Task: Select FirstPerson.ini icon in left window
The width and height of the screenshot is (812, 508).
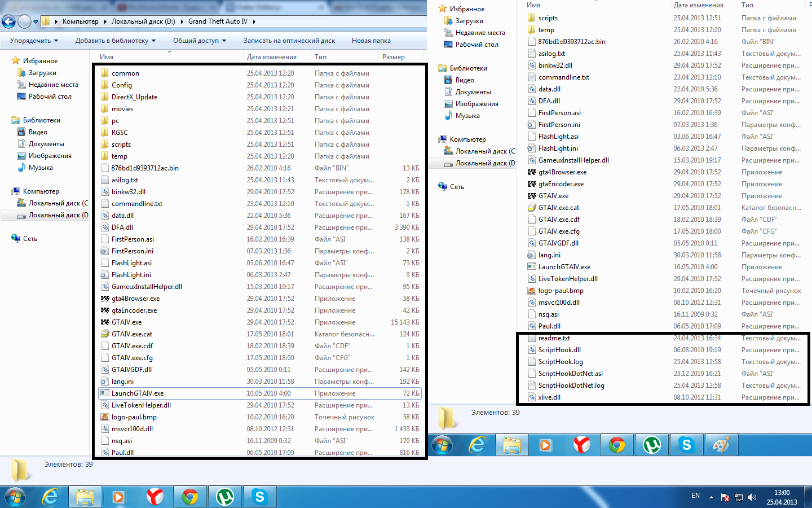Action: coord(105,251)
